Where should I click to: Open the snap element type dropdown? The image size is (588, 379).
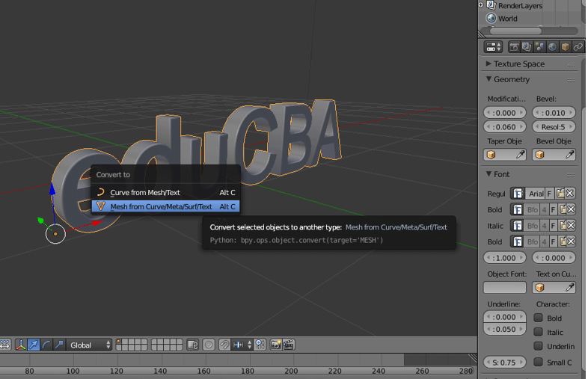tap(242, 345)
